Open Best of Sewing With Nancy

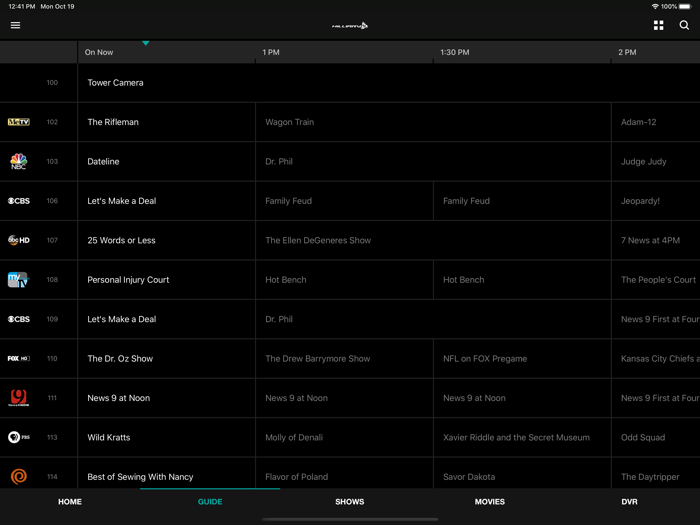[167, 473]
